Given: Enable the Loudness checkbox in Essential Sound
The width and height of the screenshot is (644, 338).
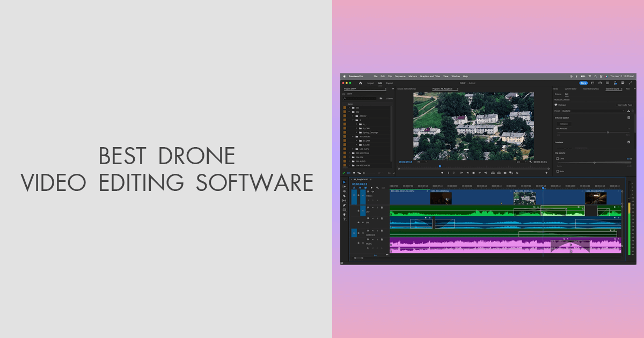Looking at the screenshot, I should (629, 142).
